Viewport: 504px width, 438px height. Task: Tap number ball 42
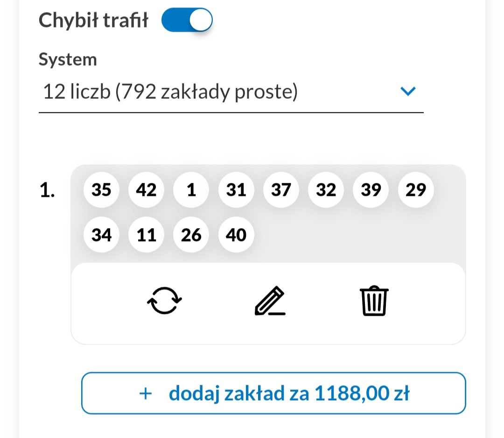(147, 190)
